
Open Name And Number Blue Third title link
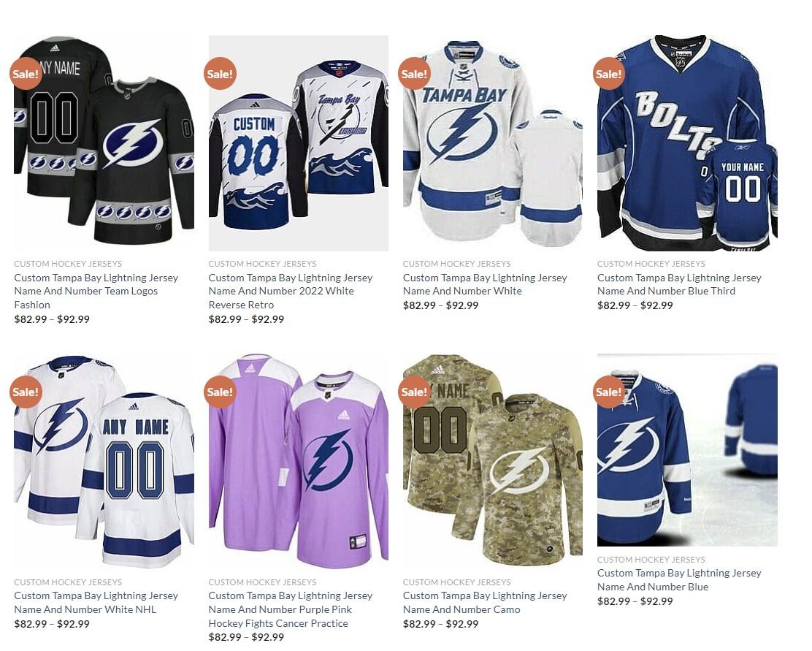click(679, 284)
